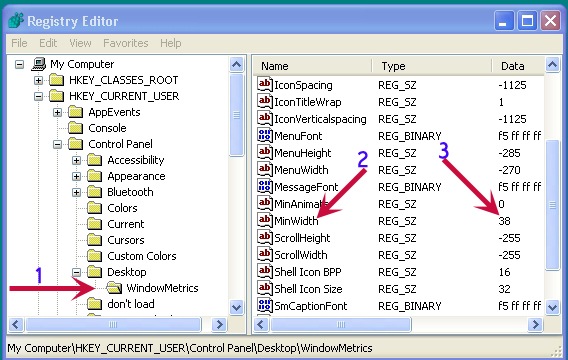The height and width of the screenshot is (360, 568).
Task: Select the IconVerticalspacing value name
Action: tap(320, 119)
